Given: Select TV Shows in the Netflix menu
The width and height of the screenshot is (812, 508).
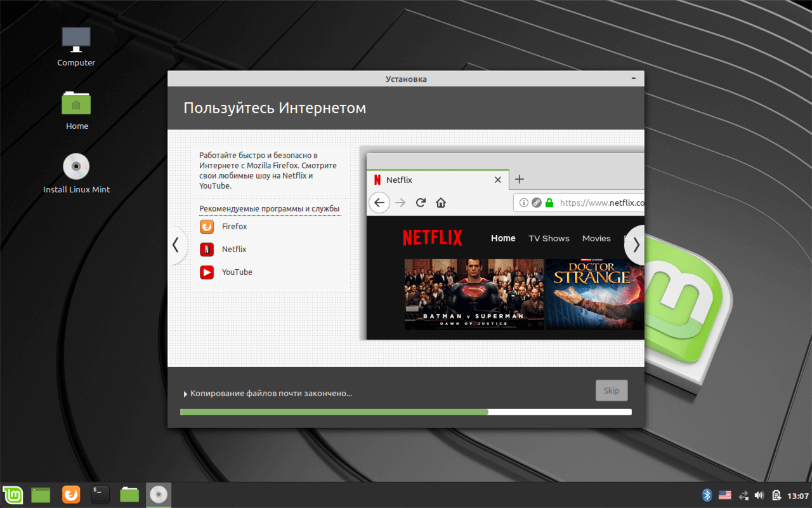Looking at the screenshot, I should tap(549, 239).
